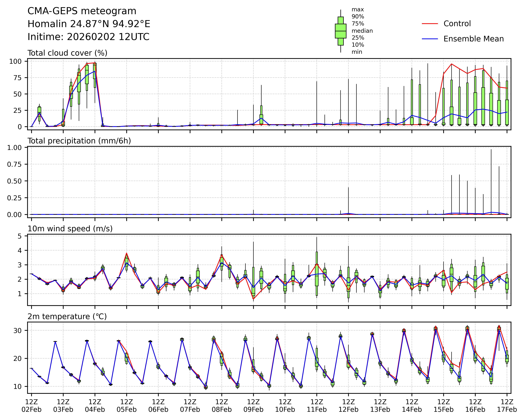Click the 'Total precipitation (mm/6h)' panel title
Screen dimensions: 524x420
click(x=79, y=141)
